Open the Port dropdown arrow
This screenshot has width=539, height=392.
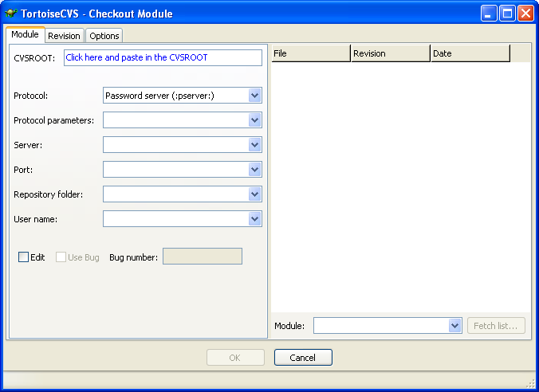[254, 170]
